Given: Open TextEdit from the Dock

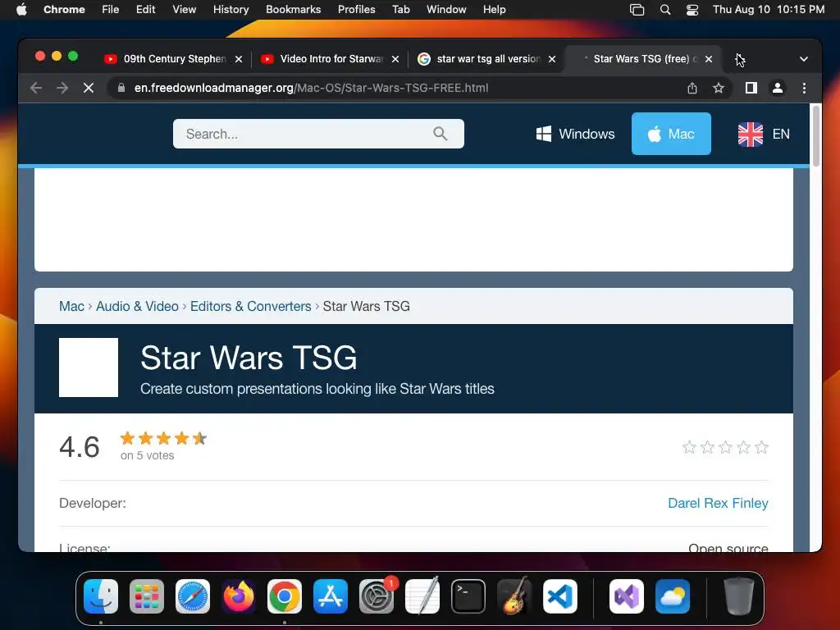Looking at the screenshot, I should 422,596.
